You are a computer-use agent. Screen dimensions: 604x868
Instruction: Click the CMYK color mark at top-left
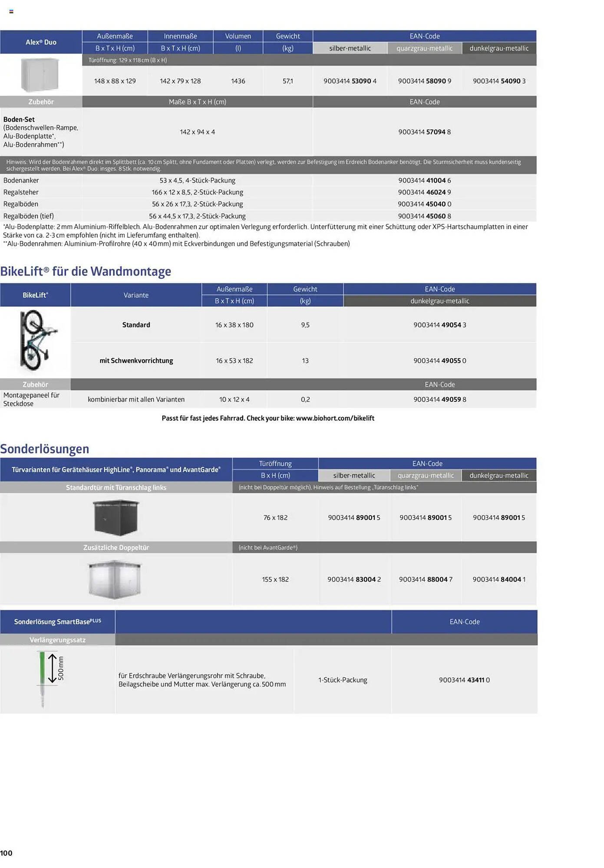tap(11, 11)
